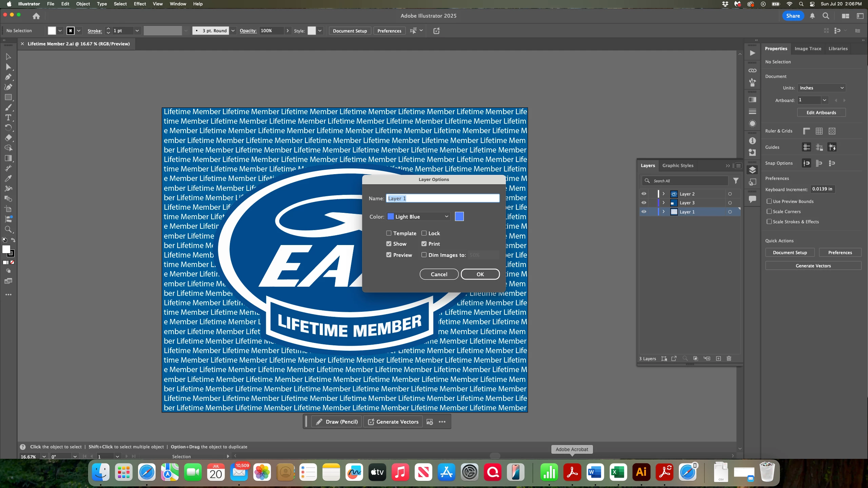Select the Type tool
The height and width of the screenshot is (488, 868).
(8, 118)
